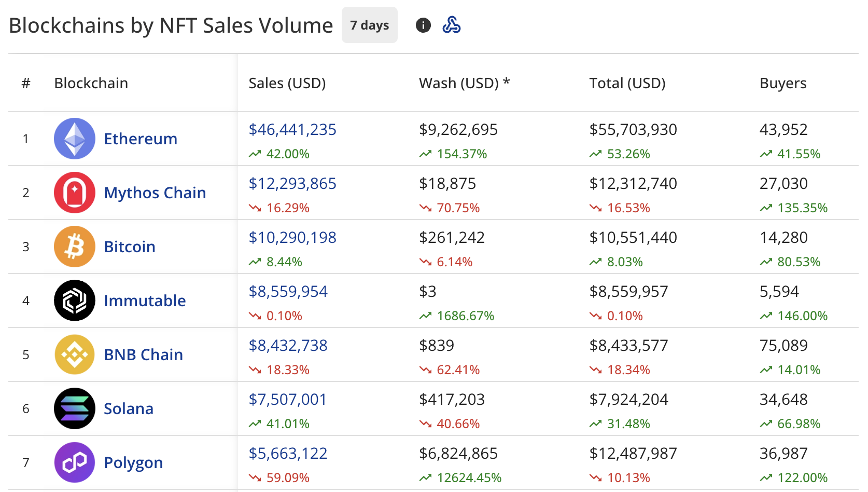Screen dimensions: 868x492
Task: Click the Immutable logo icon
Action: (x=74, y=300)
